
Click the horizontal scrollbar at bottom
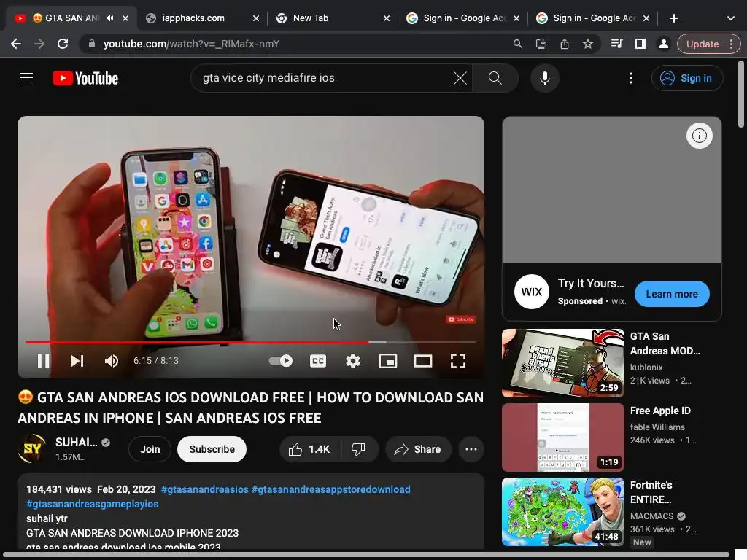point(366,555)
